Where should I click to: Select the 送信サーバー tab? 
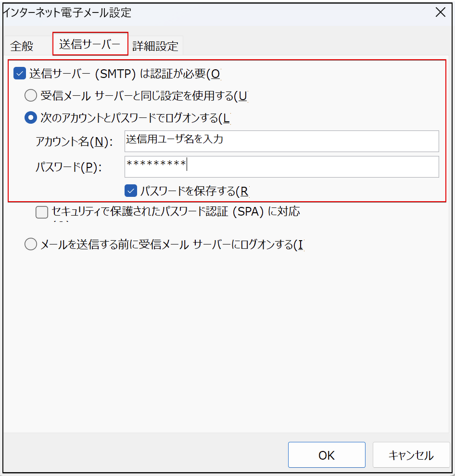90,44
